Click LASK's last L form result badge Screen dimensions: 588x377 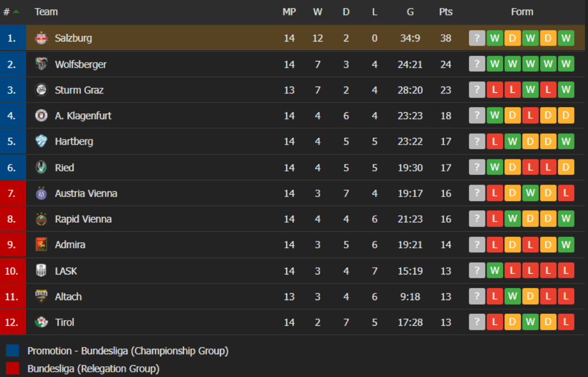coord(566,271)
